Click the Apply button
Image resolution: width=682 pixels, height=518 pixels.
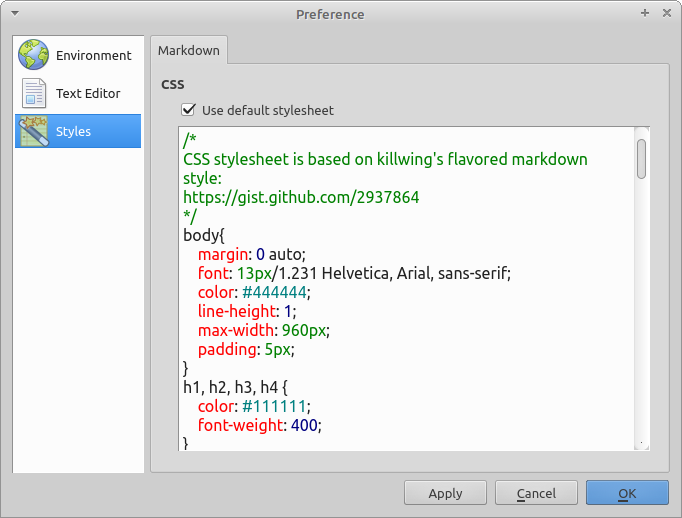pos(445,493)
